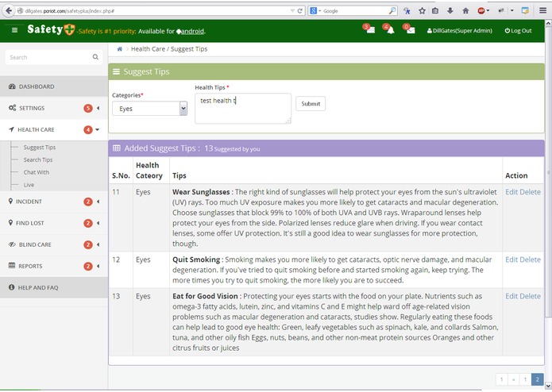Select Search Tips submenu item

tap(38, 159)
